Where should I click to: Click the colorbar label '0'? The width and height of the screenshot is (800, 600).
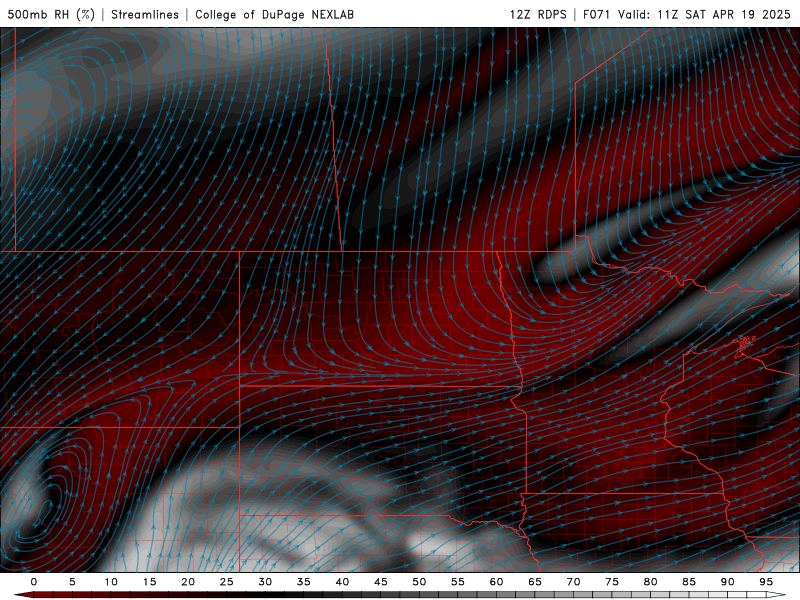(34, 582)
